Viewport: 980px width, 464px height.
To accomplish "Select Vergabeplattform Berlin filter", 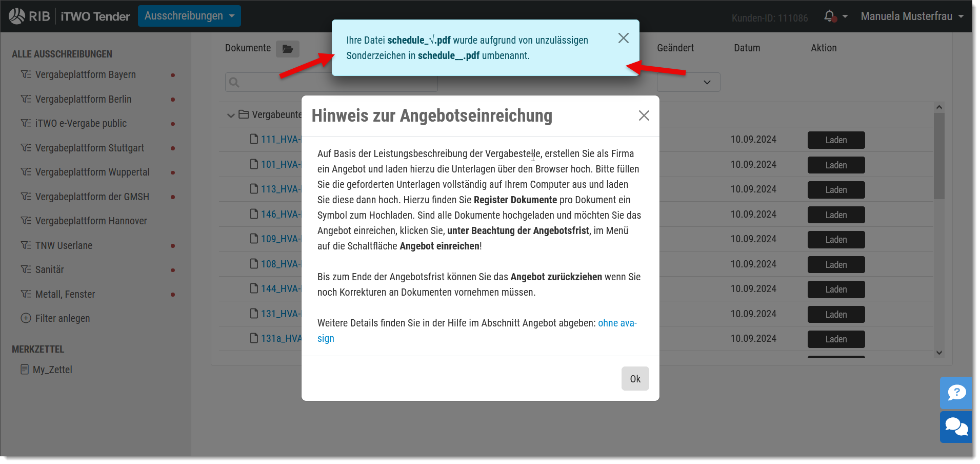I will pyautogui.click(x=84, y=99).
